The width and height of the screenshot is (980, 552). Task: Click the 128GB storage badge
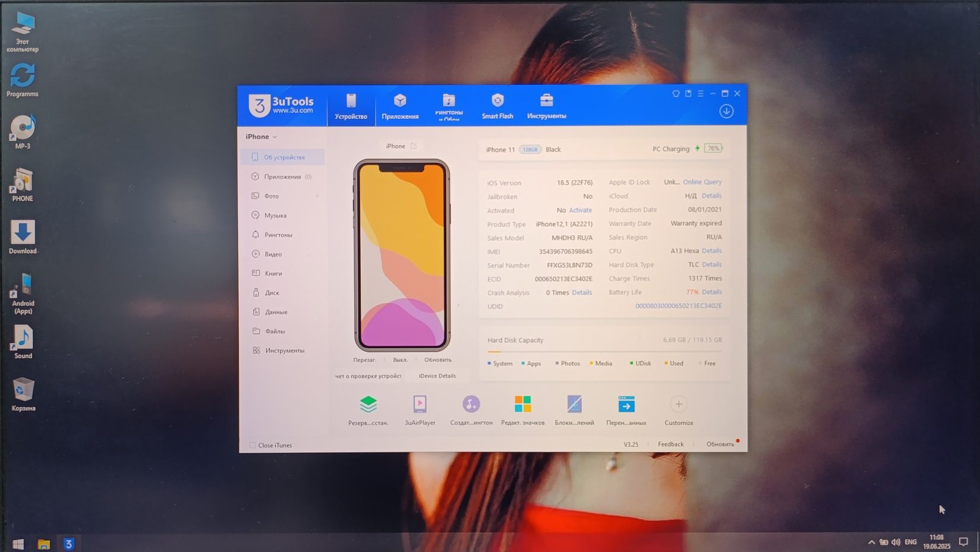coord(530,150)
